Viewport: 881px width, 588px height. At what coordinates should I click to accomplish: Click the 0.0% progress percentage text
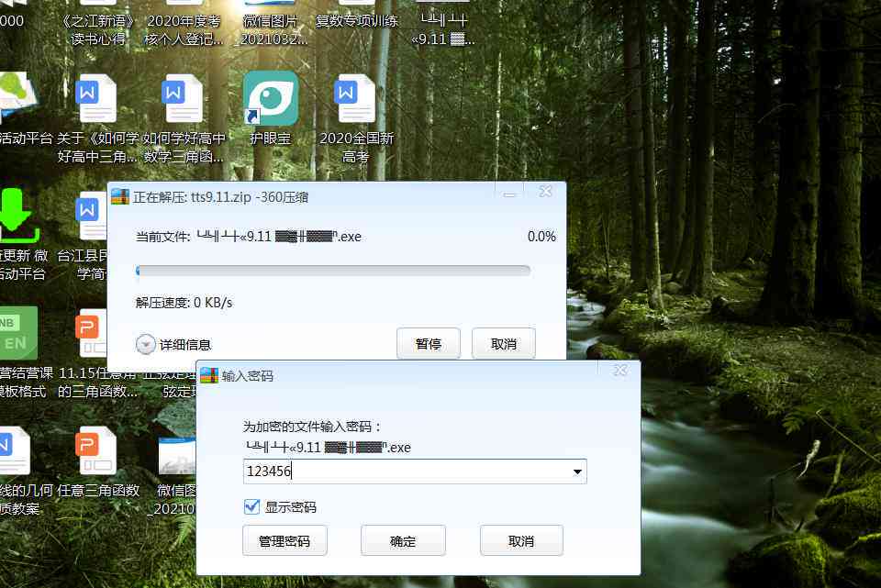coord(541,237)
